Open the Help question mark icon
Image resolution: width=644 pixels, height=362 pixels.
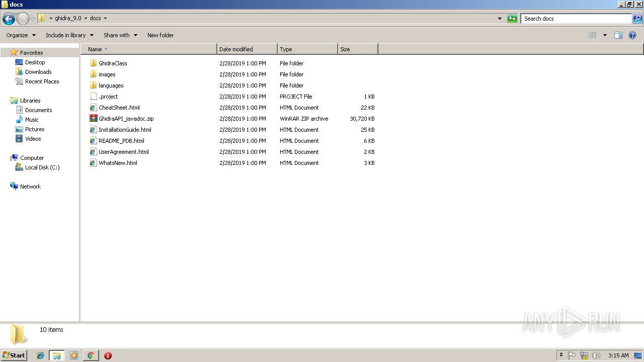[x=632, y=35]
